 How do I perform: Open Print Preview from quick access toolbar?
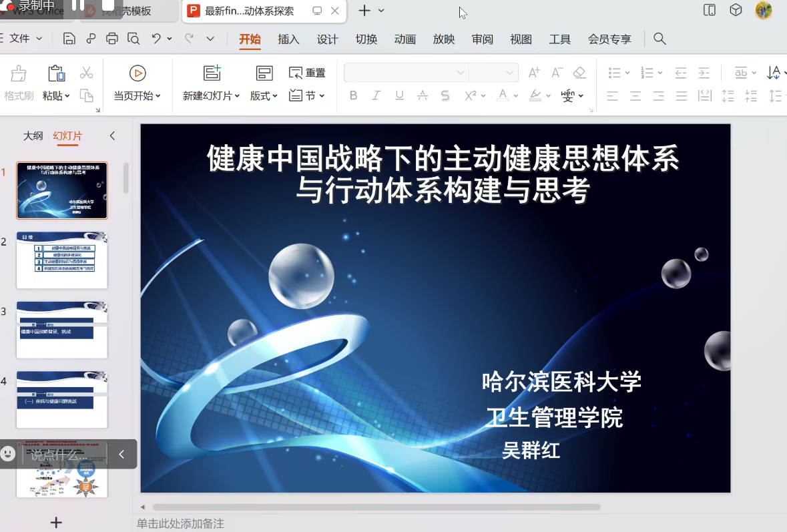pyautogui.click(x=134, y=39)
